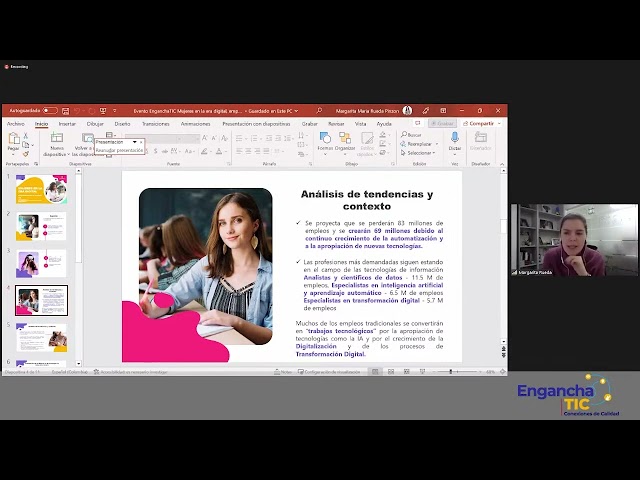640x480 pixels.
Task: Select slide 5 thumbnail
Action: coord(42,338)
